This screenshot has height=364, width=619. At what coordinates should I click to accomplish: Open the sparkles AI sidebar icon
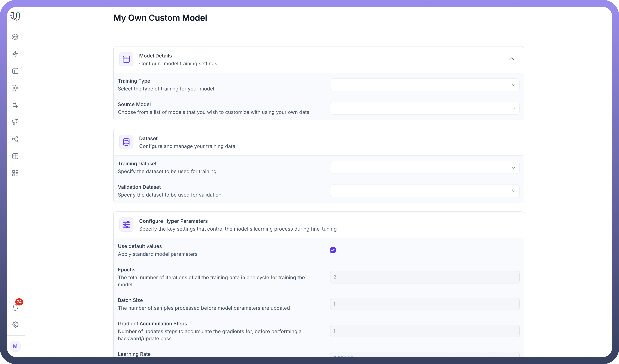(x=15, y=88)
